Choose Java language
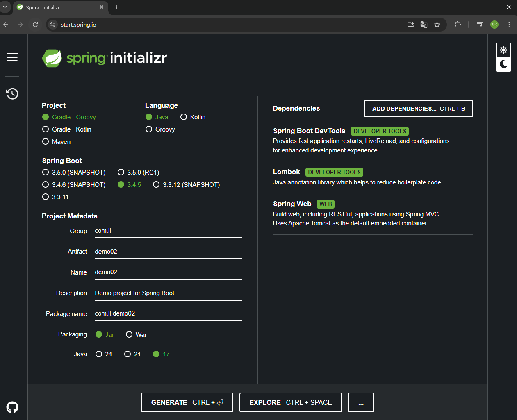517x420 pixels. 157,117
